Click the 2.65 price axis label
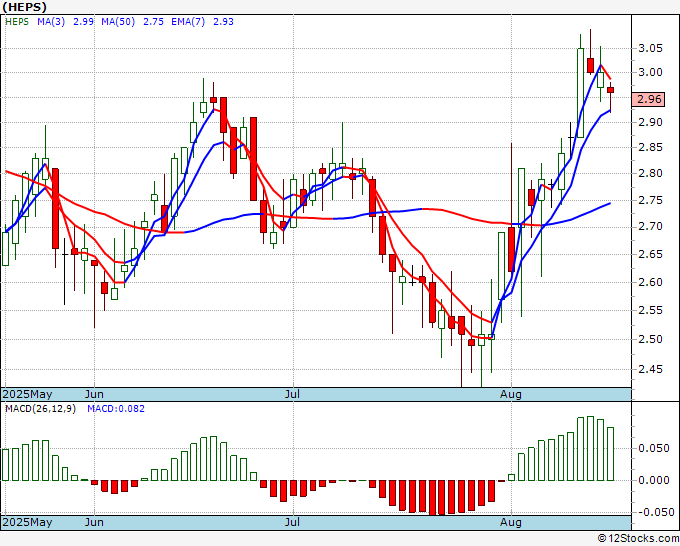The width and height of the screenshot is (680, 546). tap(651, 254)
